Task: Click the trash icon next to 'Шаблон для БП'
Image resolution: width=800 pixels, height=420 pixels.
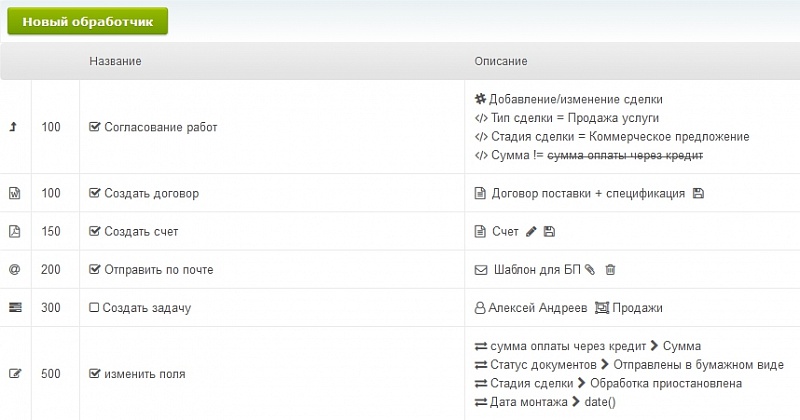Action: coord(610,269)
